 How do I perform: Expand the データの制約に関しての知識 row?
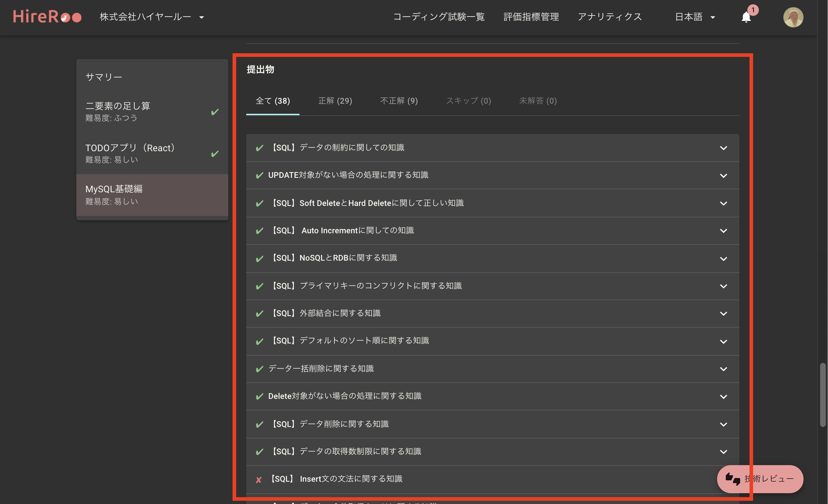pos(492,148)
